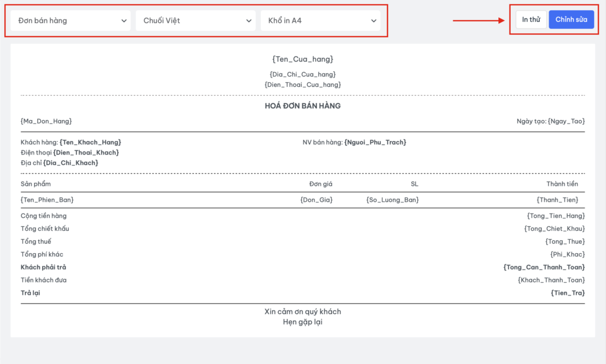
Task: Select the {Tien_Tra} change amount placeholder
Action: (568, 293)
